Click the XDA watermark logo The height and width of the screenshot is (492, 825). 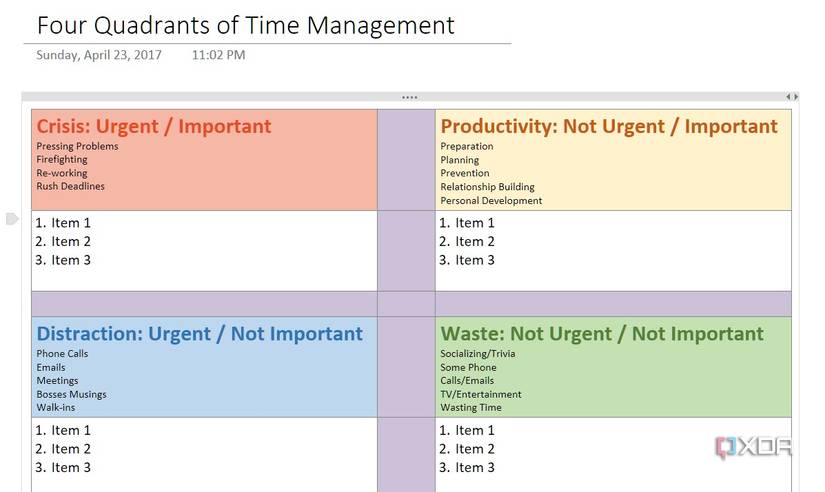(x=753, y=446)
